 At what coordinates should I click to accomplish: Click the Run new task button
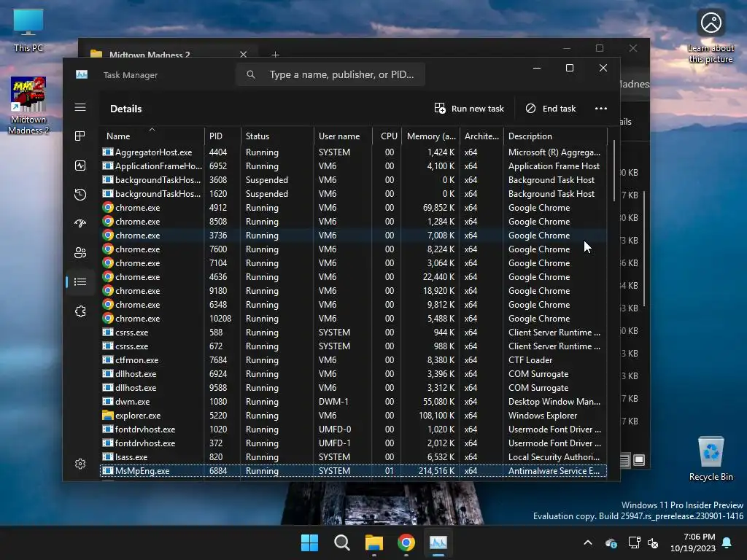[469, 109]
